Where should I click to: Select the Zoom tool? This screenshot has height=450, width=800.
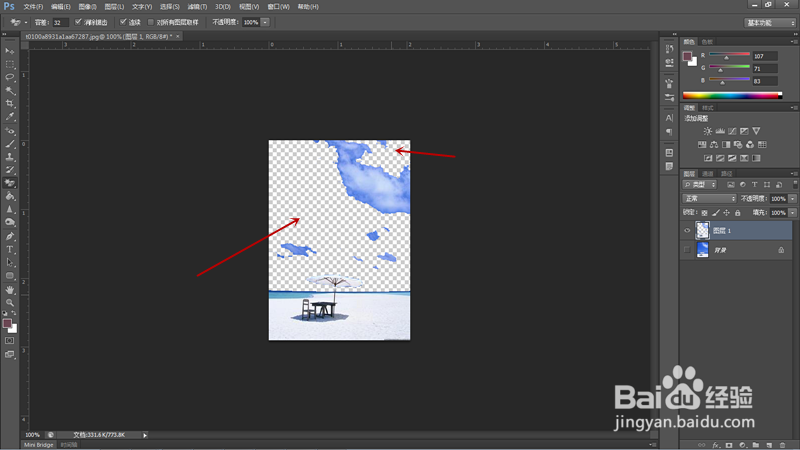[10, 303]
